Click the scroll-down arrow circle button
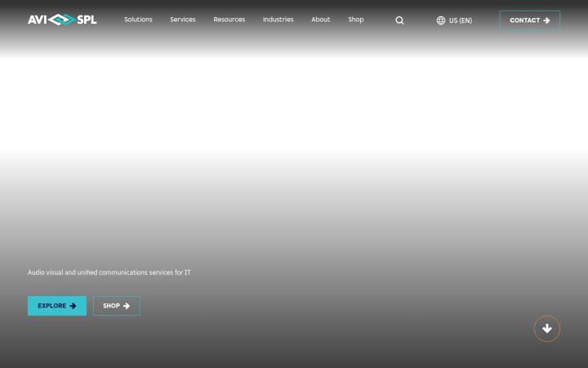Screen dimensions: 588x368 click(x=547, y=329)
